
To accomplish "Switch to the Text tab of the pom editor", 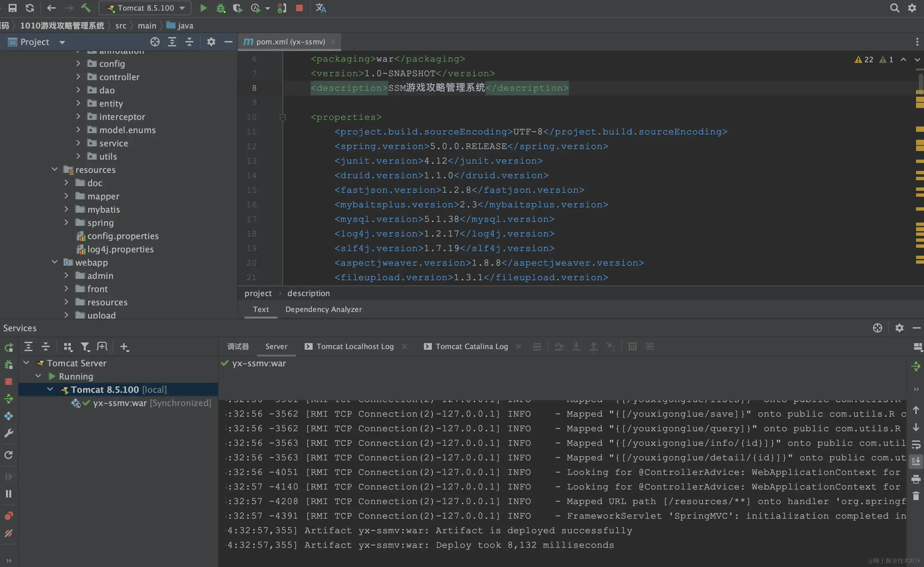I will pos(261,309).
